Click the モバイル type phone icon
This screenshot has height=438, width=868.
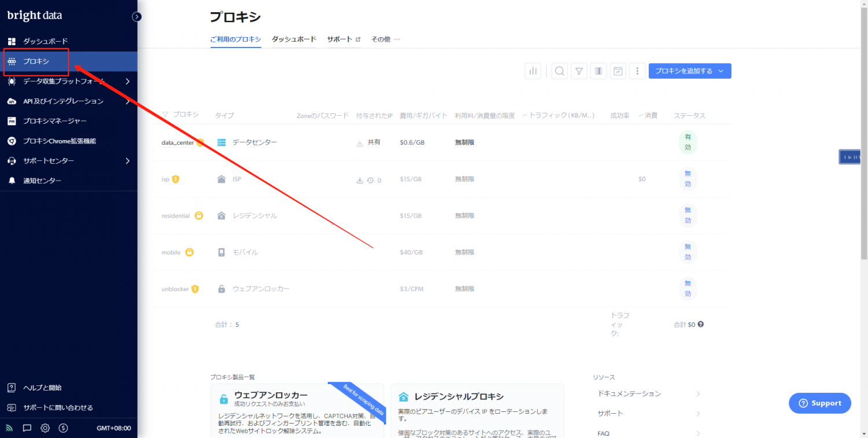pos(221,252)
